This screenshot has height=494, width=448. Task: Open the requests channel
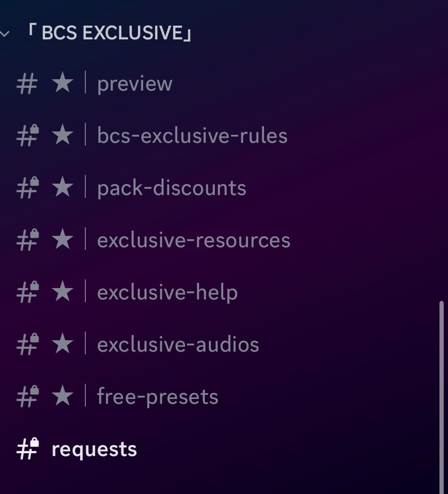[x=94, y=449]
